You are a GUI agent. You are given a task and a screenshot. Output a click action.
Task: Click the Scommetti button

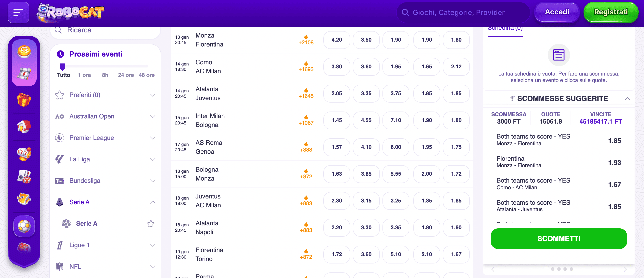558,239
